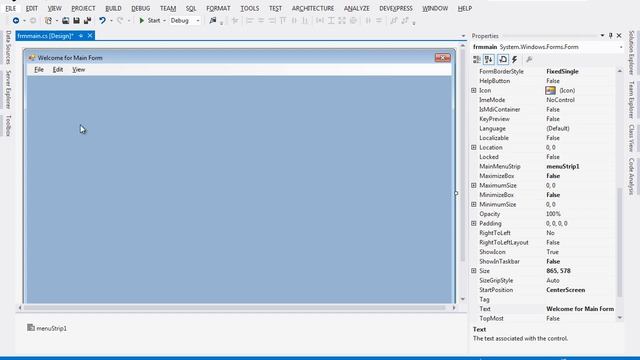Screen dimensions: 640x360
Task: Expand the Size property
Action: pos(474,271)
